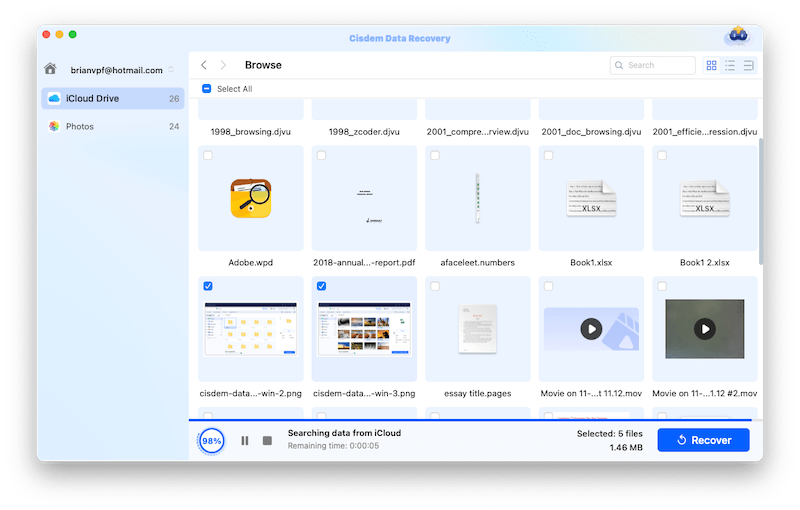Screen dimensions: 800x510
Task: Select the cisdem-data win-2.png thumbnail
Action: [251, 329]
